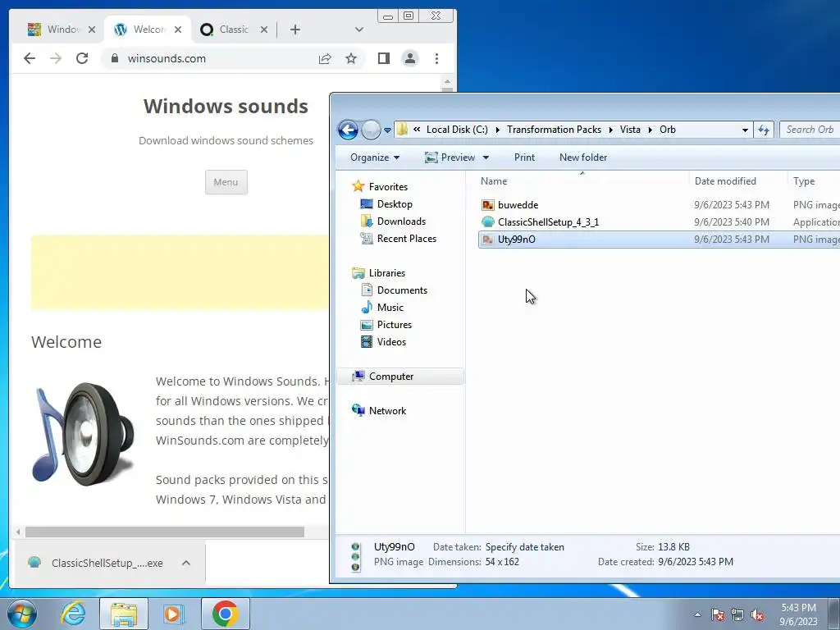Image resolution: width=840 pixels, height=630 pixels.
Task: Click Explorer forward button
Action: tap(371, 130)
